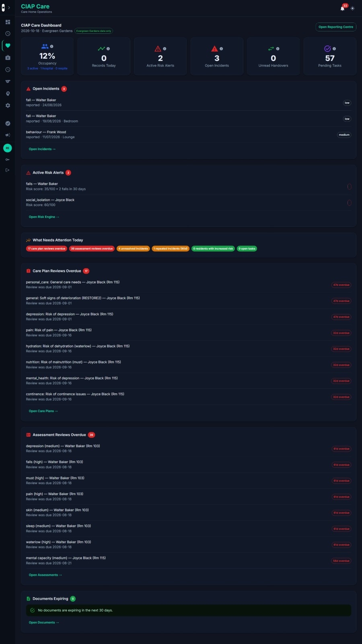
Task: Open the fall incident reported in Bedroom
Action: coord(189,118)
